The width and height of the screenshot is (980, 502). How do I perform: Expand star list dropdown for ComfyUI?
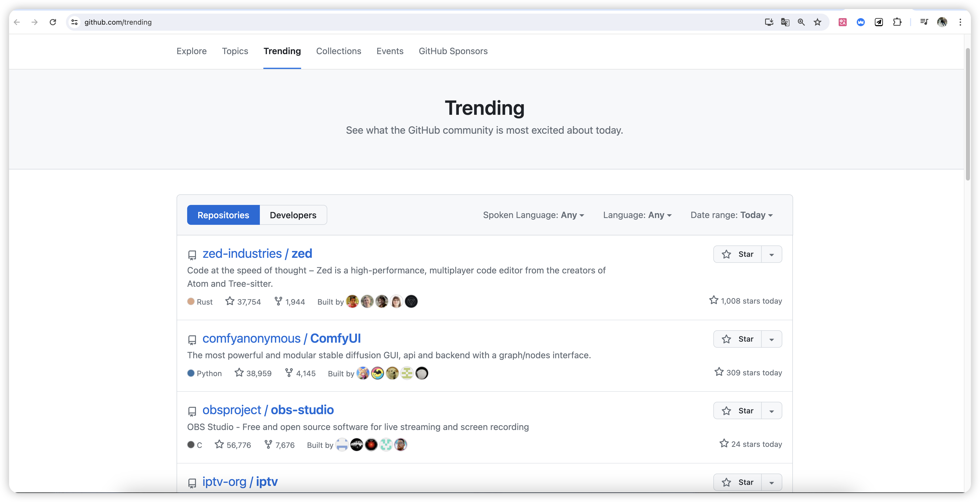pos(771,339)
